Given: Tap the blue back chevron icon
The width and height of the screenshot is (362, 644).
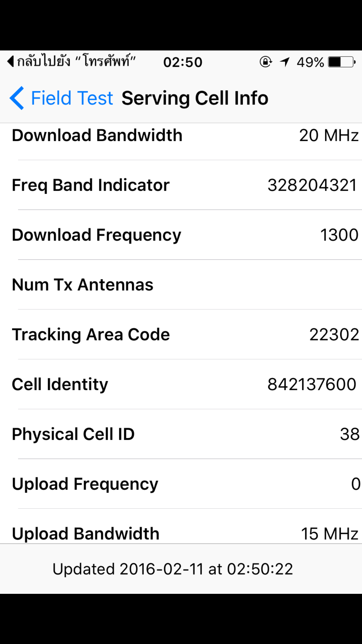Looking at the screenshot, I should (17, 98).
